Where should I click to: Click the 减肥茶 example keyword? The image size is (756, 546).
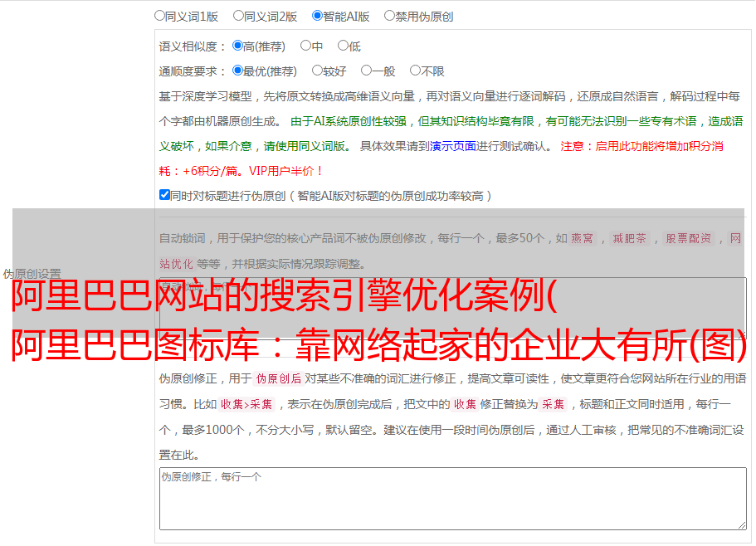[630, 238]
